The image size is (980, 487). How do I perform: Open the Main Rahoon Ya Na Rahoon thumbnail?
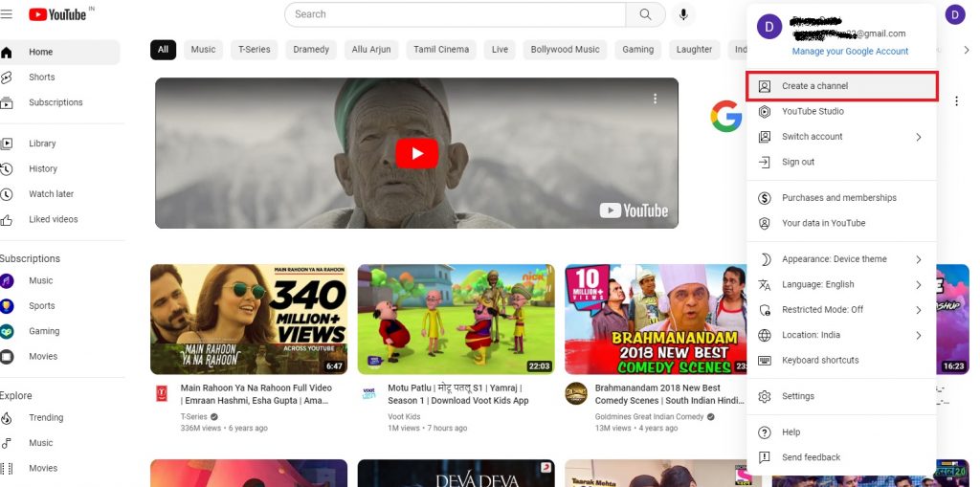[x=249, y=320]
